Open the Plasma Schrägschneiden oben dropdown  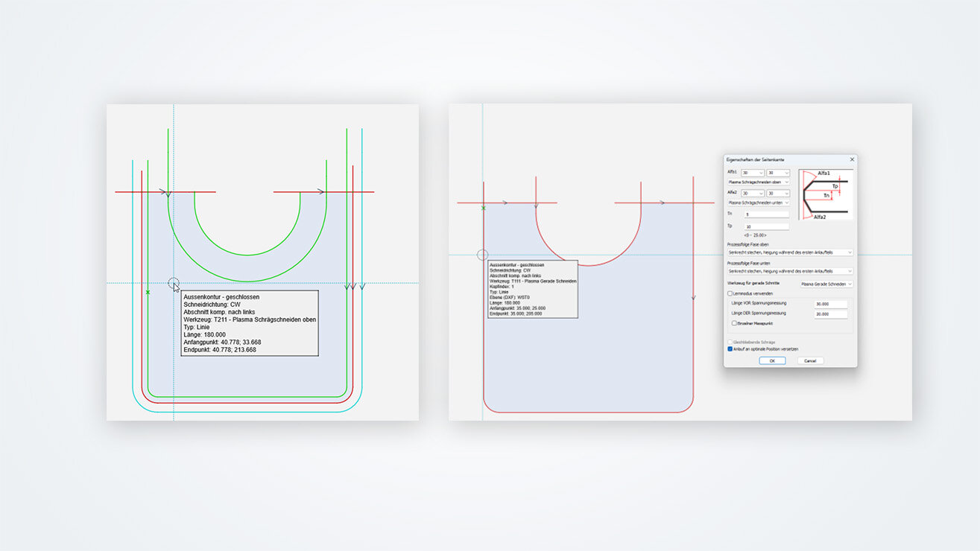click(759, 182)
